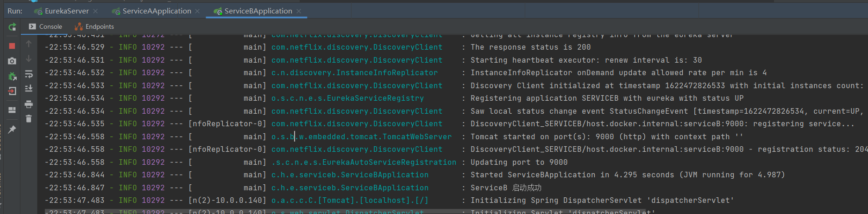868x214 pixels.
Task: Select the Console tab
Action: [45, 27]
